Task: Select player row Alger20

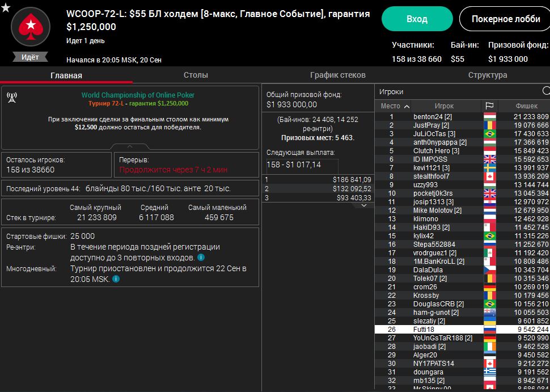Action: coord(462,355)
